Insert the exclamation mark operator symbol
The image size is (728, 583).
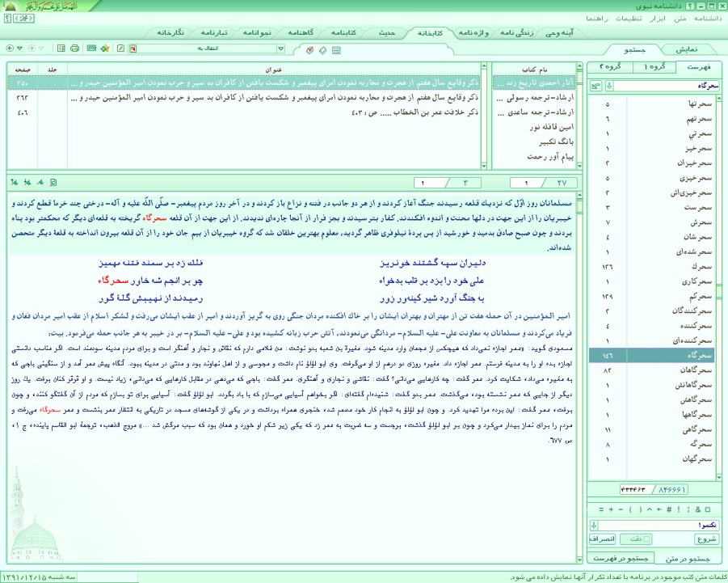tap(679, 509)
